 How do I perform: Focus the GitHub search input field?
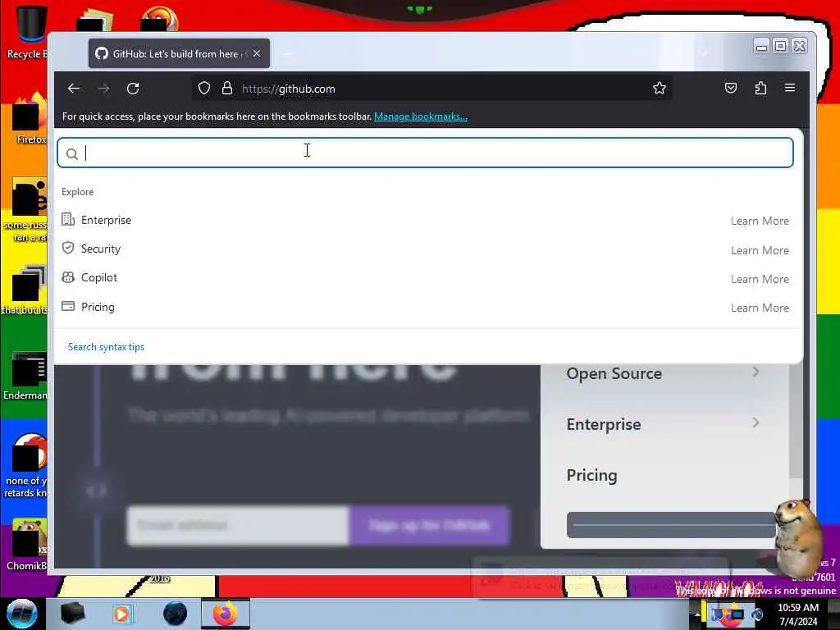coord(426,153)
